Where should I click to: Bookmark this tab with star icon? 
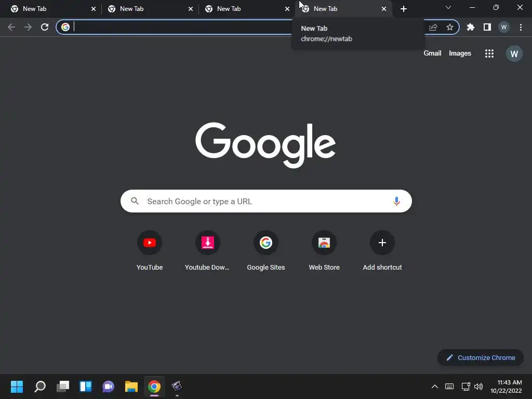(x=449, y=27)
